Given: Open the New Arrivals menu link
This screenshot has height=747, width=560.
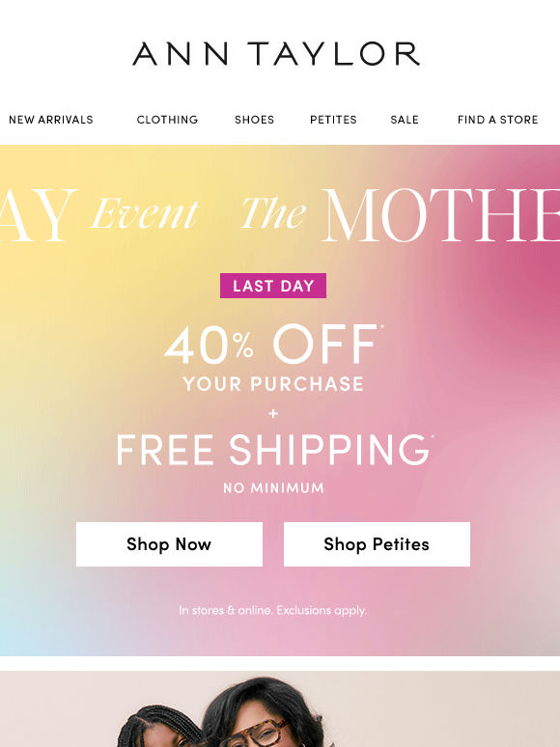Looking at the screenshot, I should pyautogui.click(x=51, y=120).
